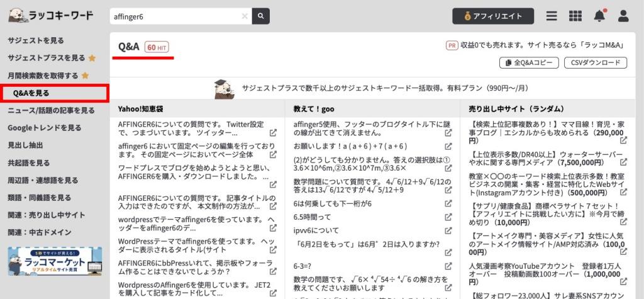Screen dimensions: 644x299
Task: Open external link for 記事タイトルの入力 question
Action: click(x=273, y=206)
